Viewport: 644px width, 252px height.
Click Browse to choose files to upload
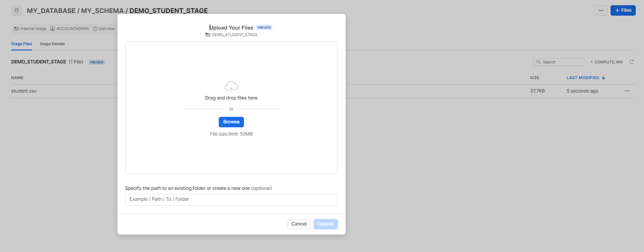coord(231,122)
